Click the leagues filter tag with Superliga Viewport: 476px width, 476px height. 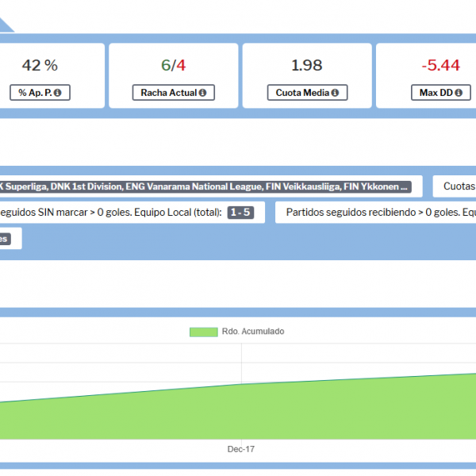coord(205,186)
